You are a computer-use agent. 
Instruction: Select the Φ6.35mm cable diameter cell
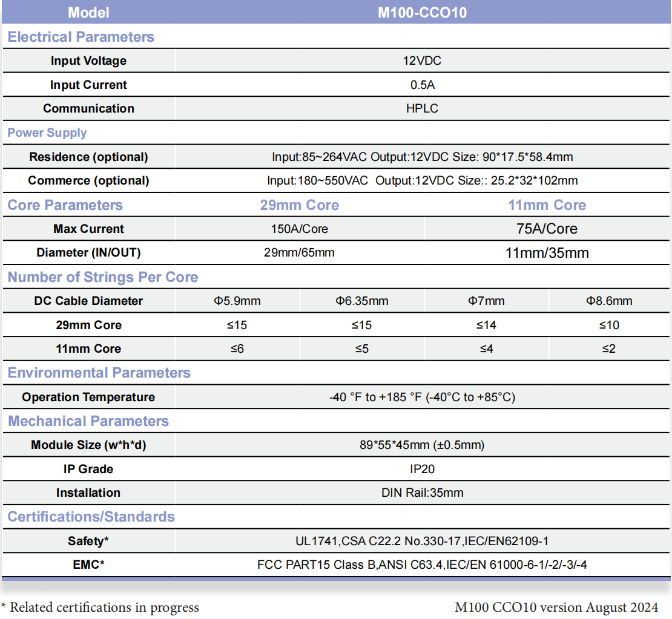[361, 301]
